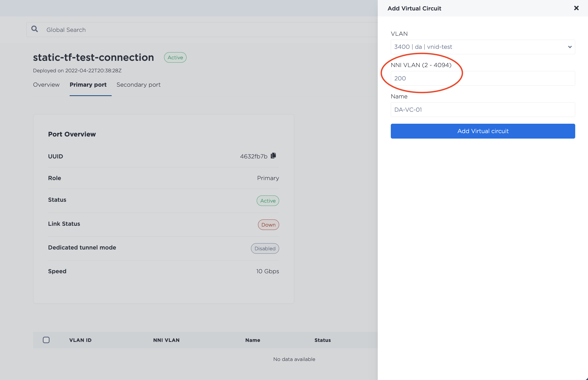588x380 pixels.
Task: Click the NNI VLAN input field
Action: click(x=483, y=78)
